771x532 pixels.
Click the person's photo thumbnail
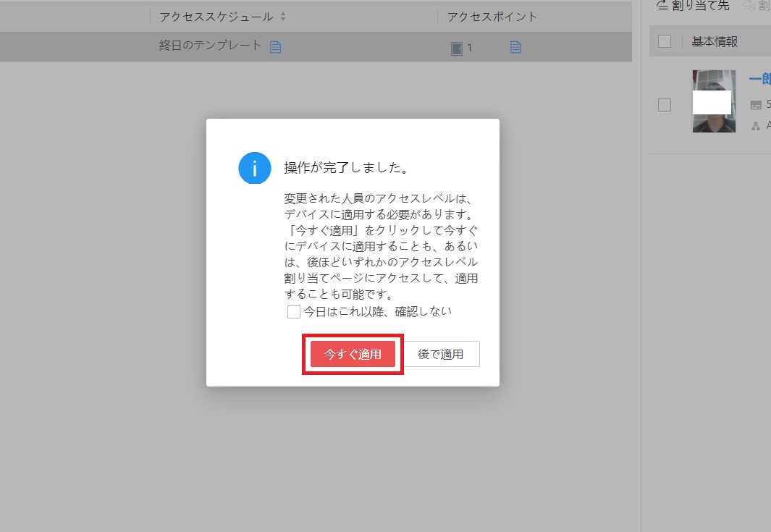[714, 101]
